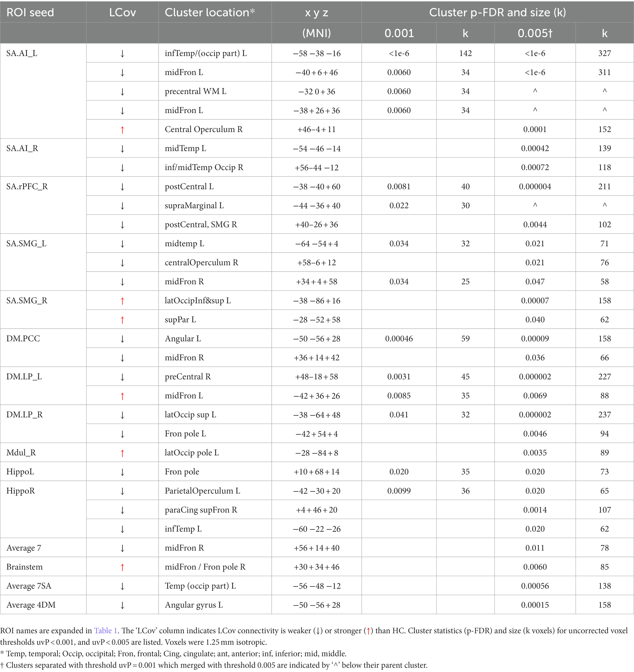The height and width of the screenshot is (672, 634).
Task: Click the down arrow for Angular L
Action: 122,339
